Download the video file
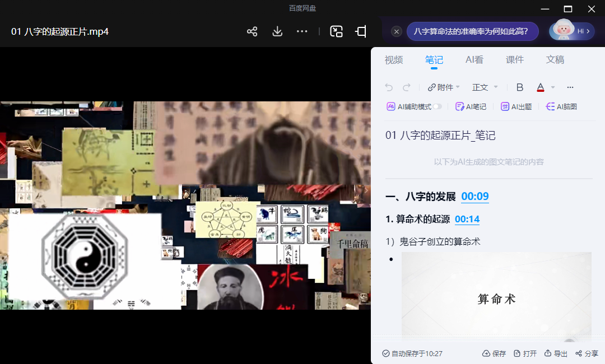This screenshot has width=605, height=364. [277, 31]
